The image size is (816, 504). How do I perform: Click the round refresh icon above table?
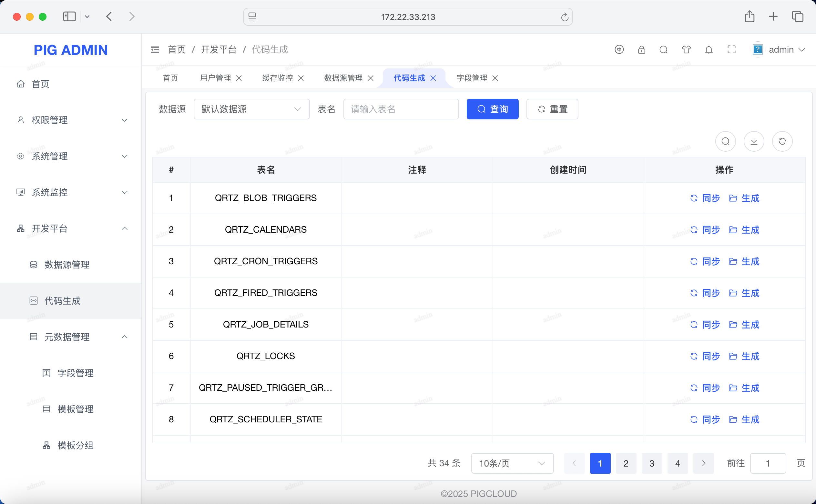pyautogui.click(x=782, y=141)
